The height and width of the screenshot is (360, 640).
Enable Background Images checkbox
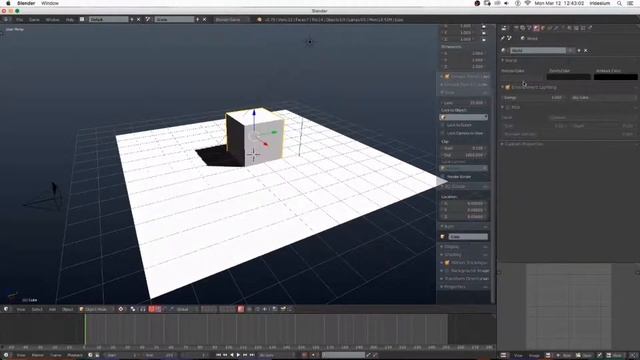pyautogui.click(x=447, y=271)
